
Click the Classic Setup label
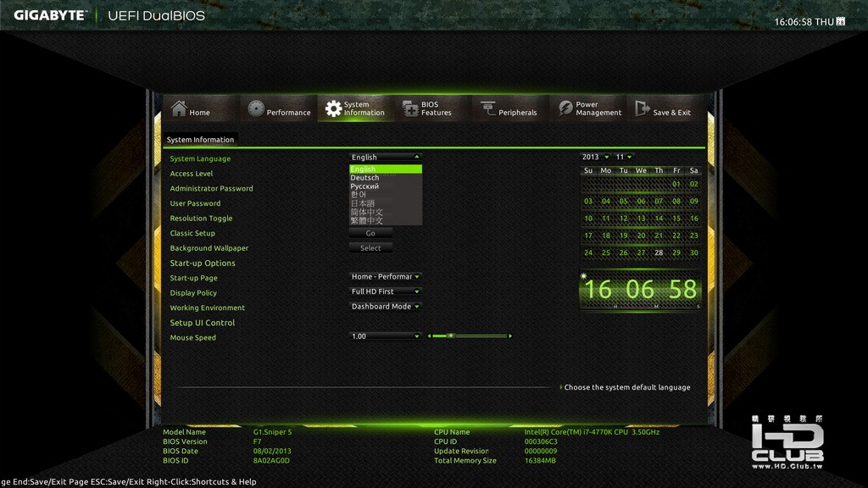(192, 234)
